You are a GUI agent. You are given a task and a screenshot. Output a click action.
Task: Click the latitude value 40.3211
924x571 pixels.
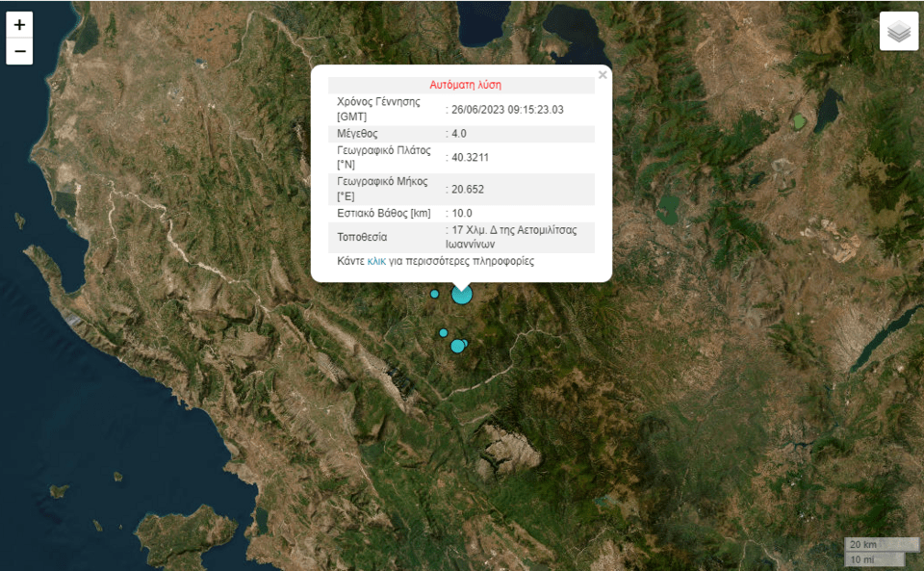pos(471,157)
